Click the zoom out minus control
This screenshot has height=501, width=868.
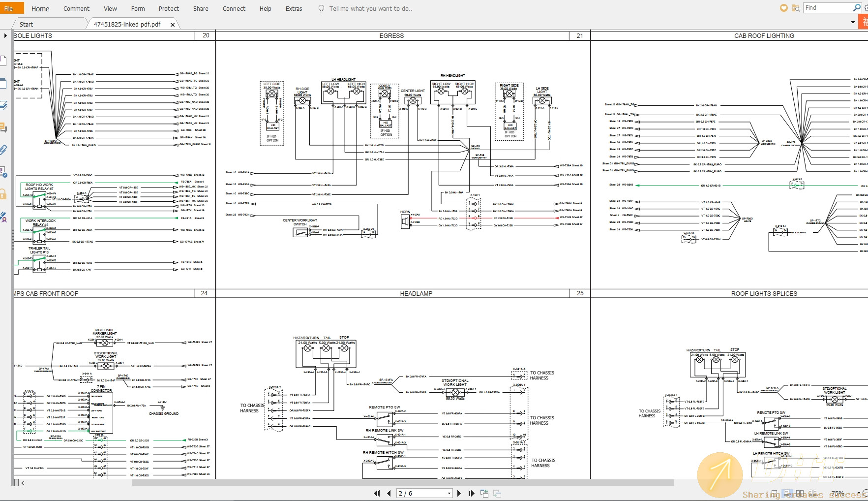click(867, 492)
